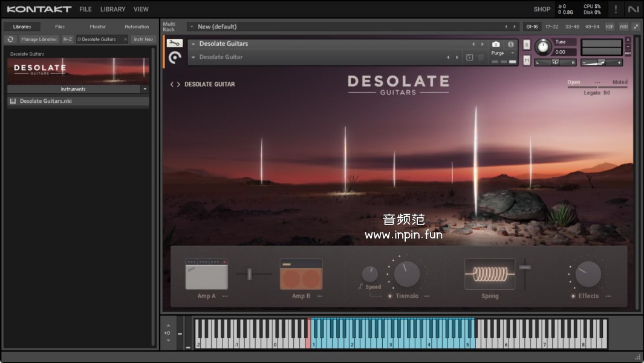
Task: Click the SHOP link
Action: (x=542, y=9)
